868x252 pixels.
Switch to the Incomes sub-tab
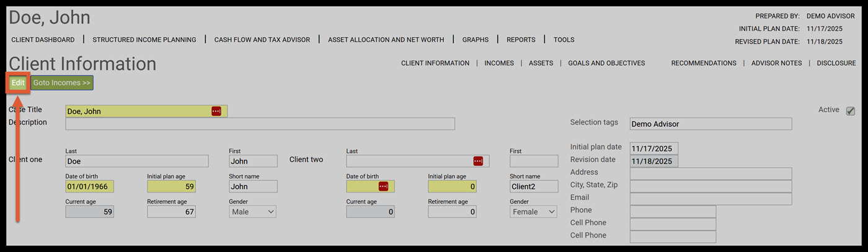(499, 63)
